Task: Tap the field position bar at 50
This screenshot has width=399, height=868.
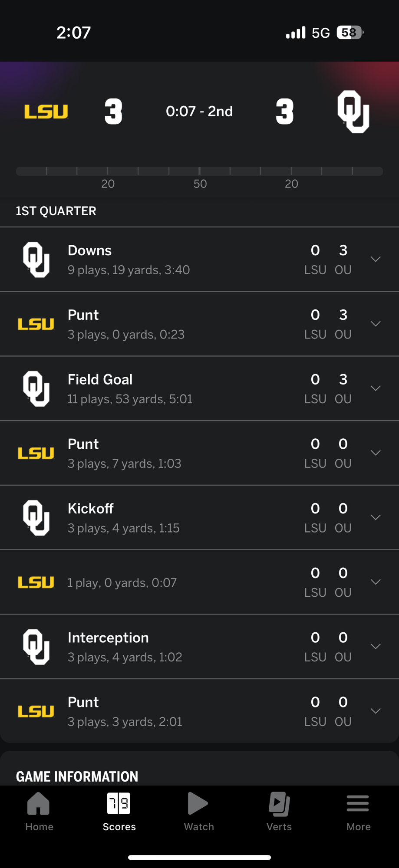Action: pos(199,171)
